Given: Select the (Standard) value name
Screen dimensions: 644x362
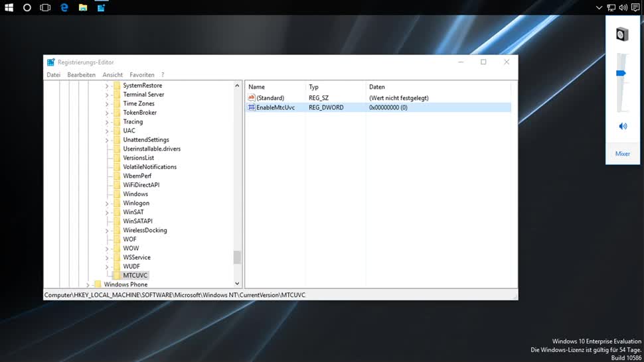Looking at the screenshot, I should coord(270,98).
